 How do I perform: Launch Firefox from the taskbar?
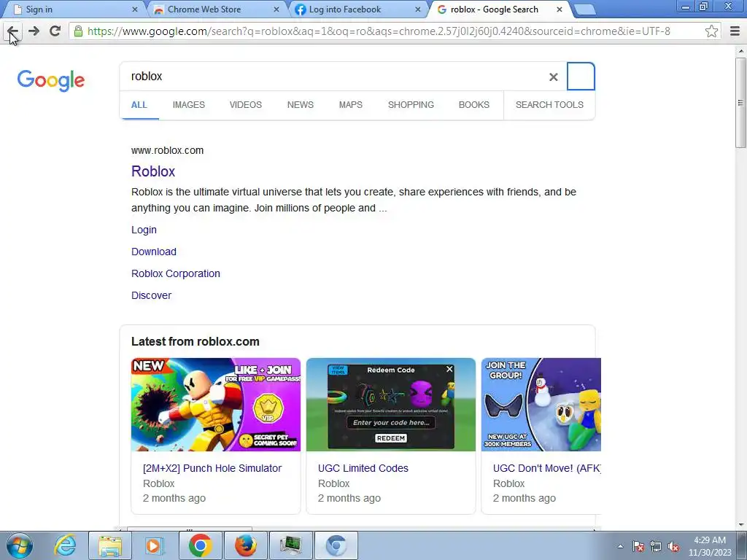click(x=245, y=545)
